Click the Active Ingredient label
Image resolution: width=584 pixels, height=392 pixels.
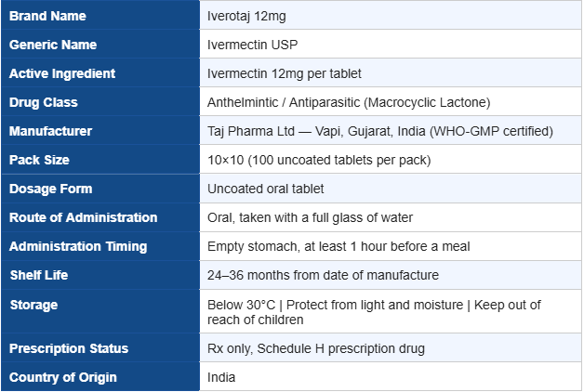point(62,73)
